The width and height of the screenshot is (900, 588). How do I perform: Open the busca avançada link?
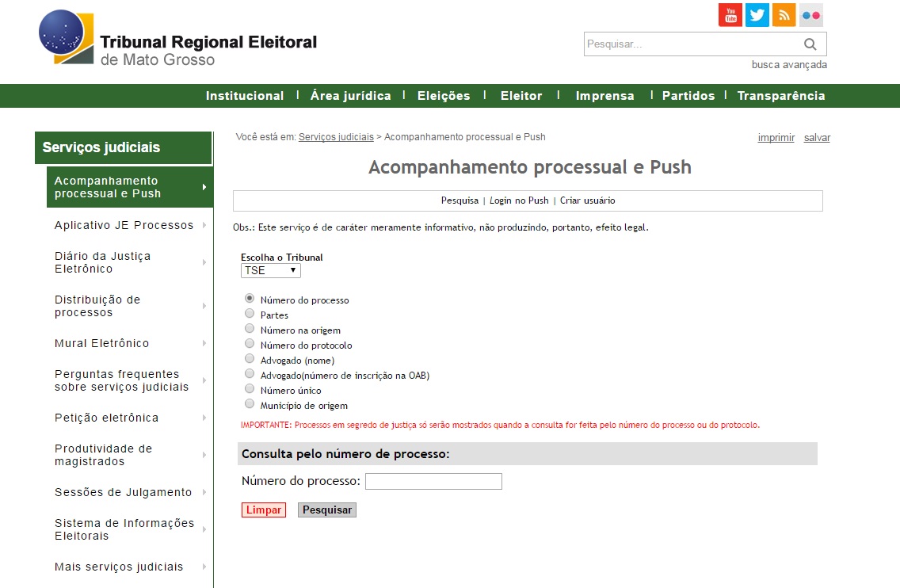coord(789,65)
